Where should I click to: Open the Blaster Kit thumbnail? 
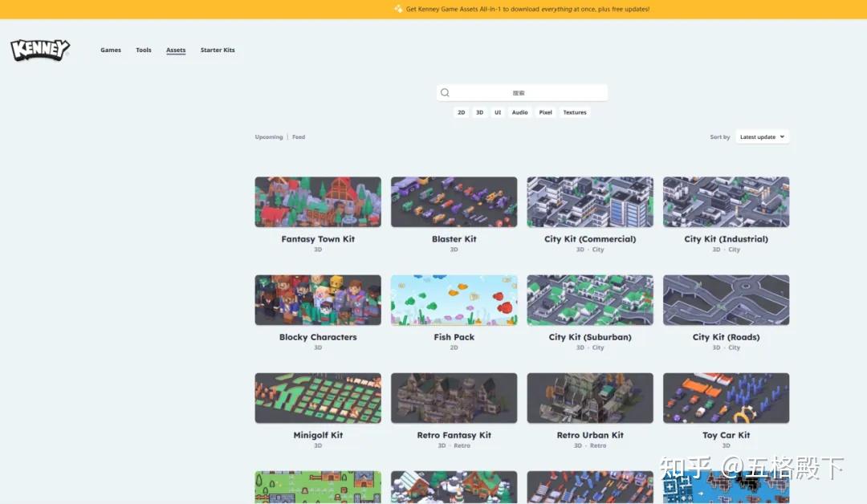(454, 201)
